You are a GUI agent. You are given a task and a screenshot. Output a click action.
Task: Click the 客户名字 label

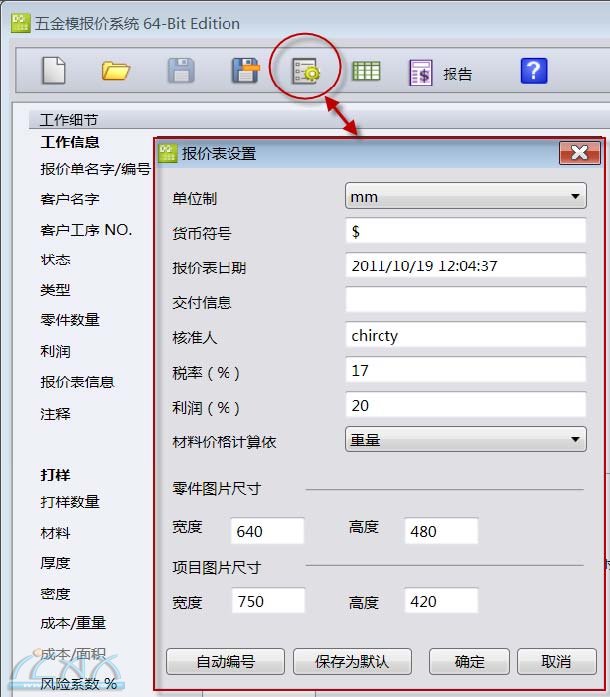70,199
